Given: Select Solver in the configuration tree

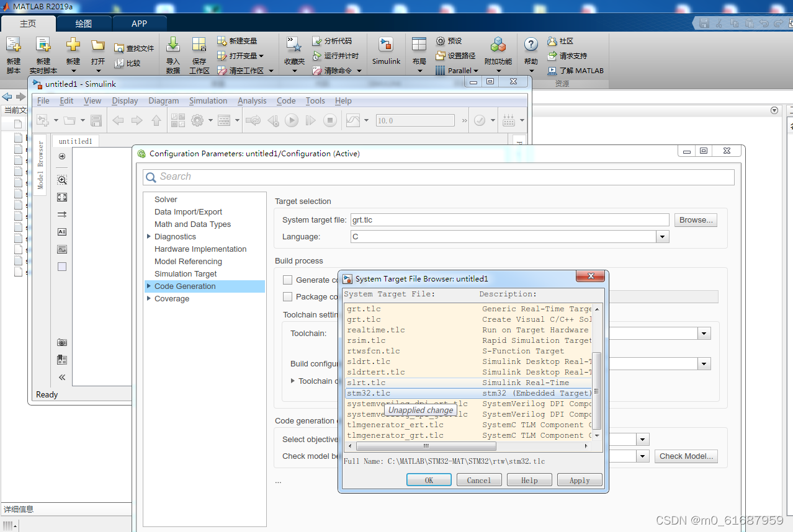Looking at the screenshot, I should click(x=166, y=199).
